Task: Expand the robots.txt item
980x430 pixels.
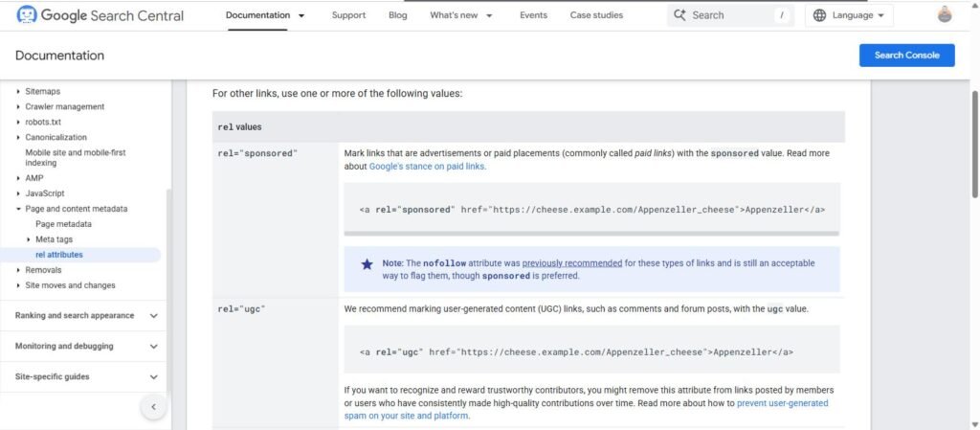Action: (19, 122)
